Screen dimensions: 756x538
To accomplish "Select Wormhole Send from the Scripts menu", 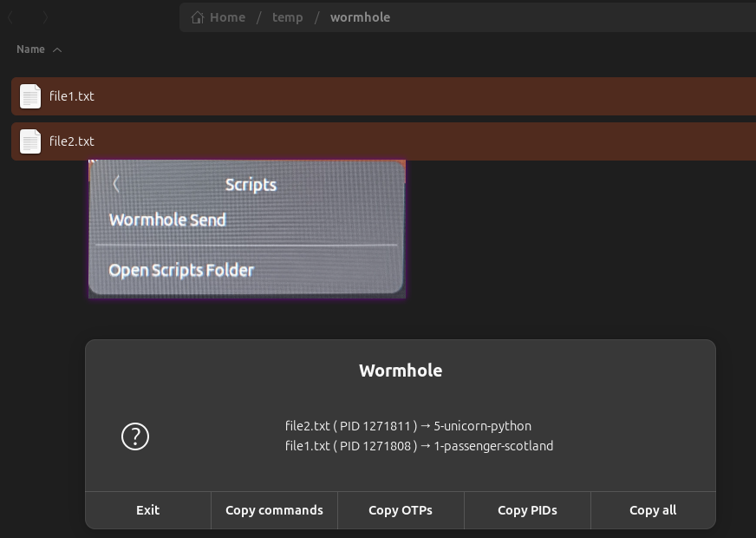I will click(x=167, y=220).
